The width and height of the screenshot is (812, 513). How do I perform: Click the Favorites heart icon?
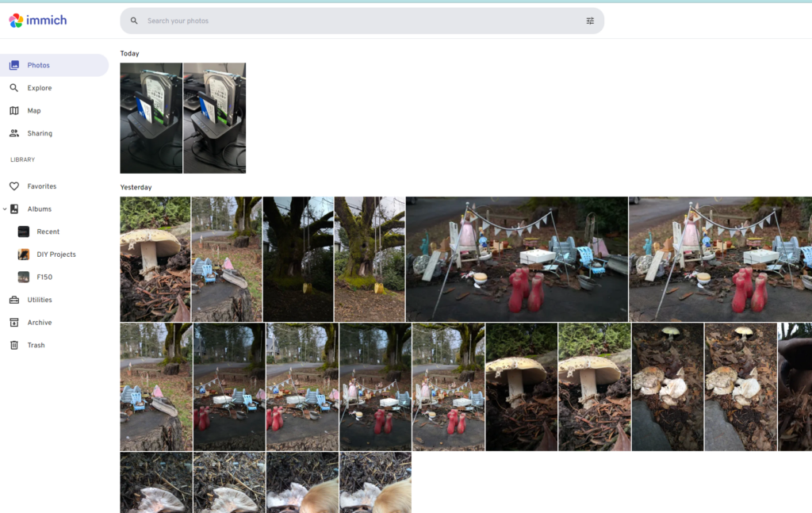coord(14,186)
